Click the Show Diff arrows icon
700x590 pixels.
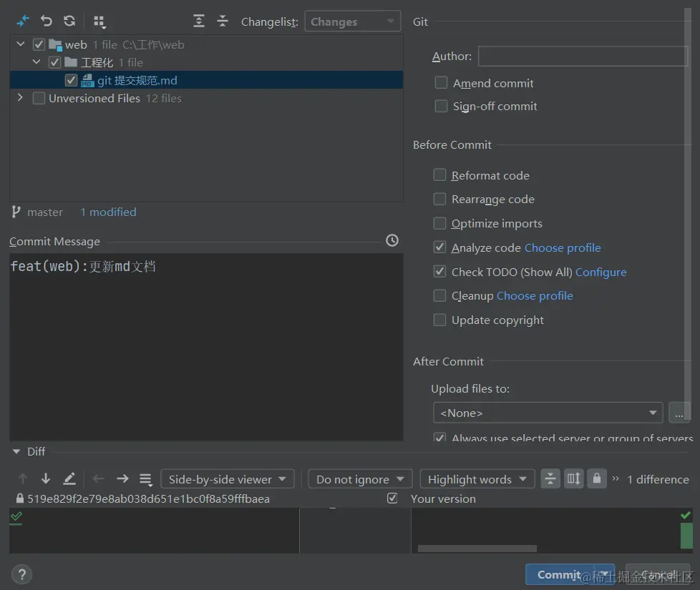click(22, 21)
